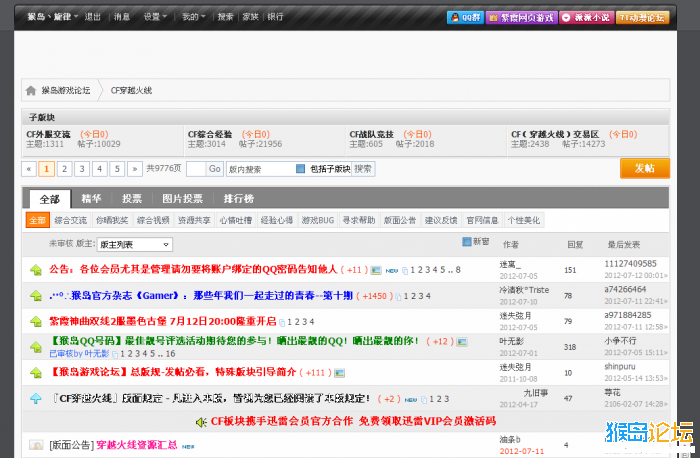
Task: Click image attachment icon on 猴岛QQ号码 thread
Action: [x=462, y=342]
